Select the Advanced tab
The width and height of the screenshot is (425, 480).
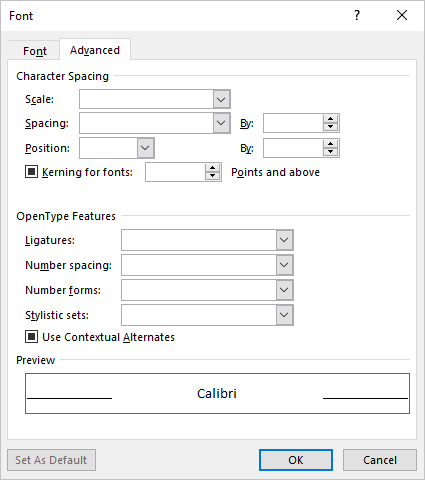pos(95,50)
